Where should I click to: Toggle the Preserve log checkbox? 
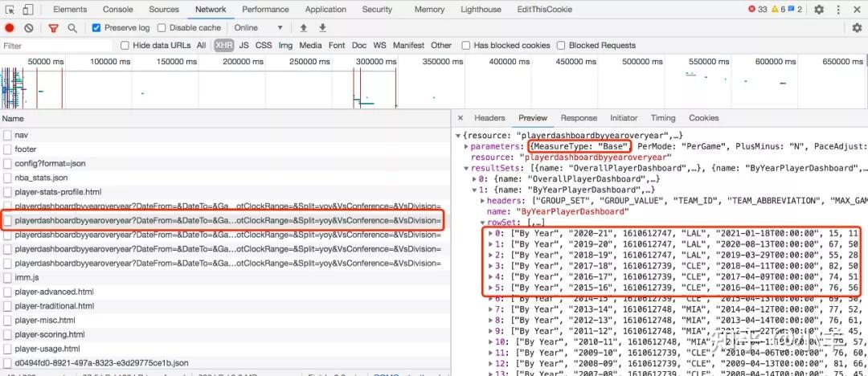click(x=96, y=27)
